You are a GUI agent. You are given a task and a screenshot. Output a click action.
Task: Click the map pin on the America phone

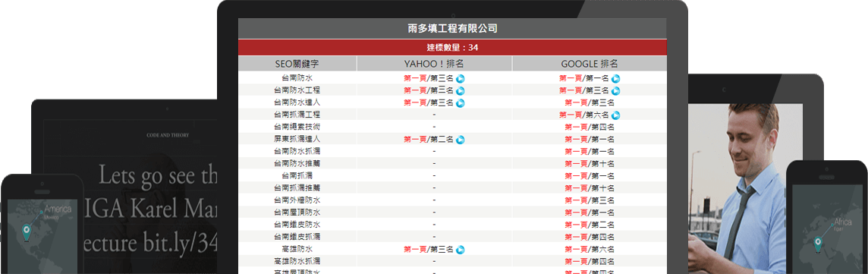coord(26,233)
